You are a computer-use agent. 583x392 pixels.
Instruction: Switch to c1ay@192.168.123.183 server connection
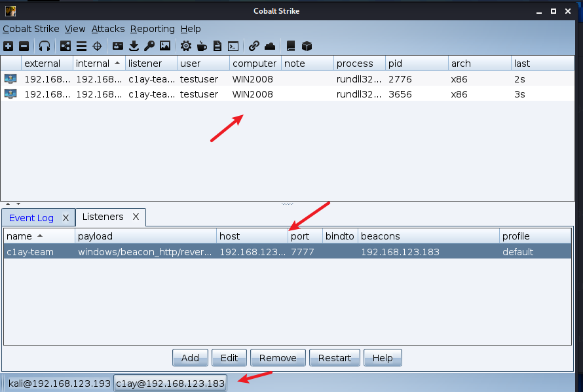170,383
